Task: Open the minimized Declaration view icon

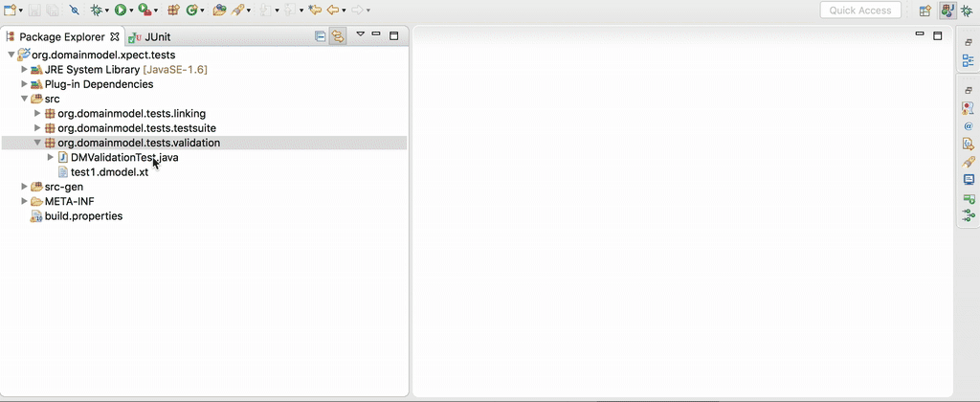Action: (x=969, y=145)
